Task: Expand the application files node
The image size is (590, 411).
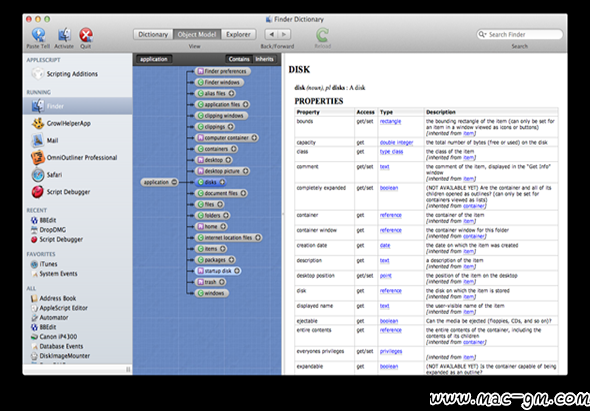Action: [x=246, y=104]
